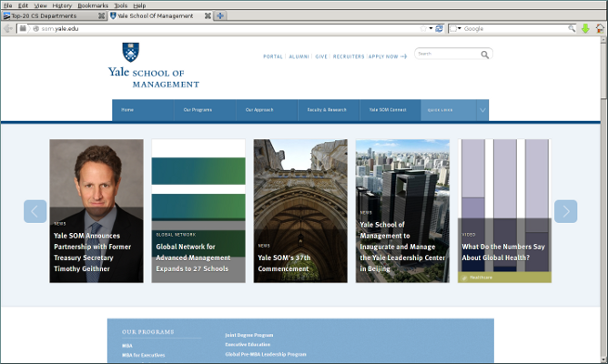Click the Yale School of Management title
Screen dimensions: 608x364
154,77
